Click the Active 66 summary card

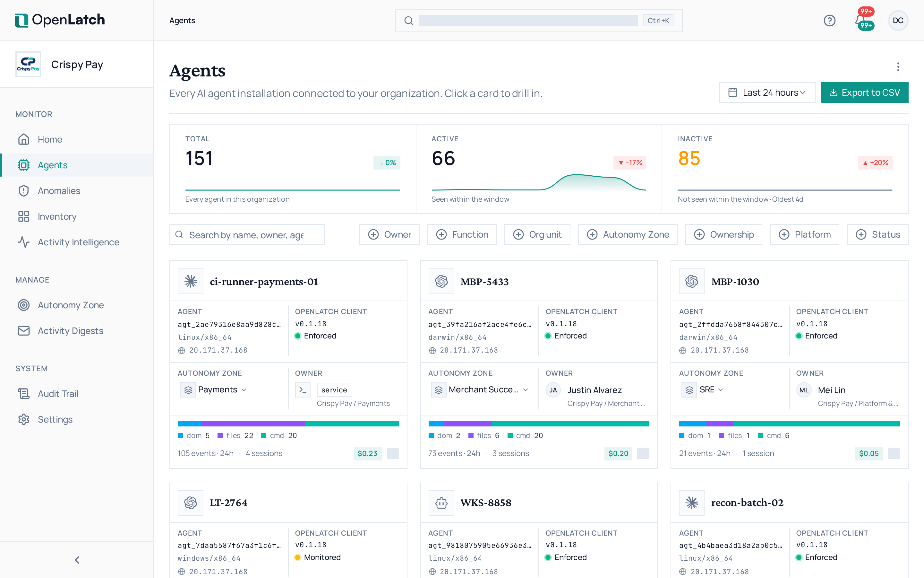tap(538, 169)
